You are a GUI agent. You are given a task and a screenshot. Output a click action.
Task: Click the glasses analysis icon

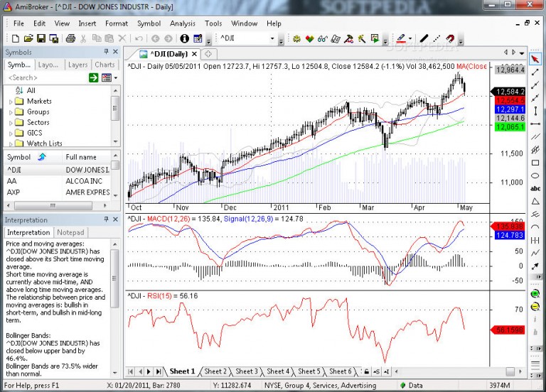(x=323, y=38)
